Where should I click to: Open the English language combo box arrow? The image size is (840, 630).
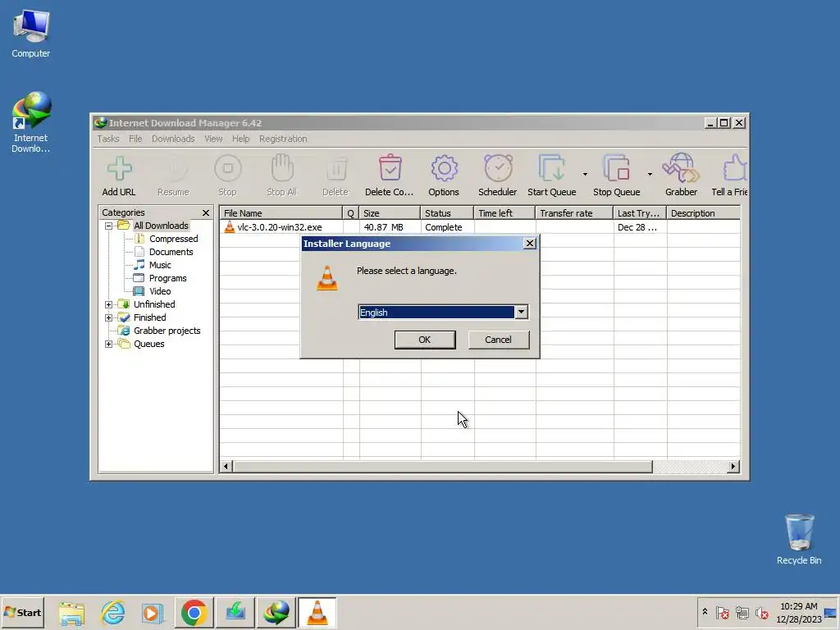[x=521, y=313]
